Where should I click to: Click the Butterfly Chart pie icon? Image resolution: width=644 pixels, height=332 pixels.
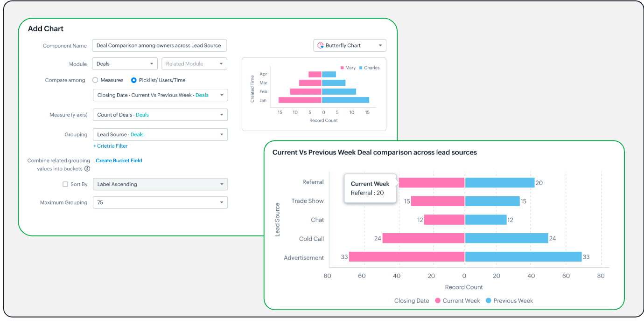pyautogui.click(x=321, y=46)
